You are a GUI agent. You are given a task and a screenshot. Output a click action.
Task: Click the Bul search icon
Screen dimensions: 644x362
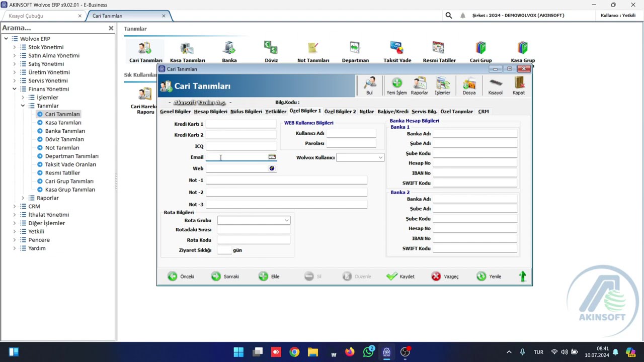tap(370, 86)
